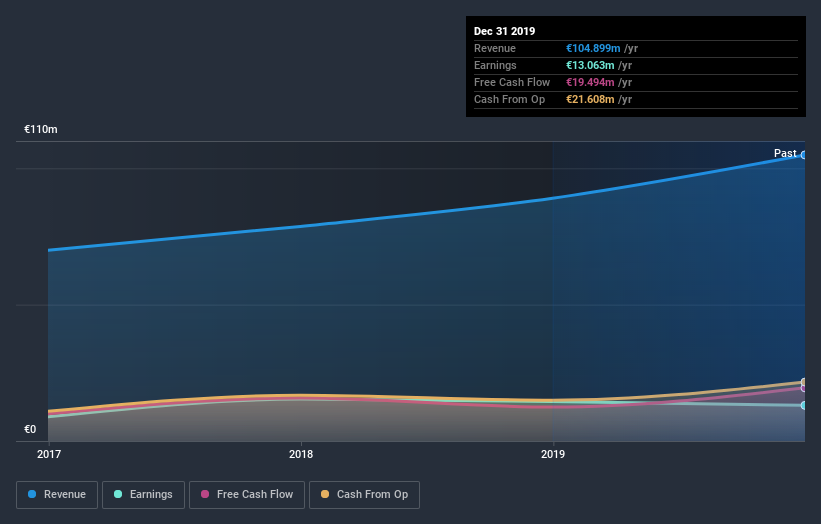Click the Earnings end-point marker on the chart
821x524 pixels.
[804, 405]
